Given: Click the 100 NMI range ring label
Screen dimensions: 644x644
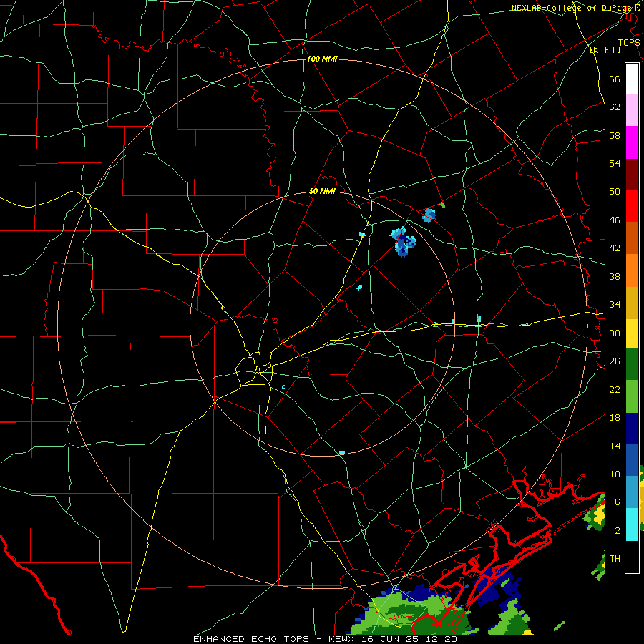Looking at the screenshot, I should (x=322, y=59).
